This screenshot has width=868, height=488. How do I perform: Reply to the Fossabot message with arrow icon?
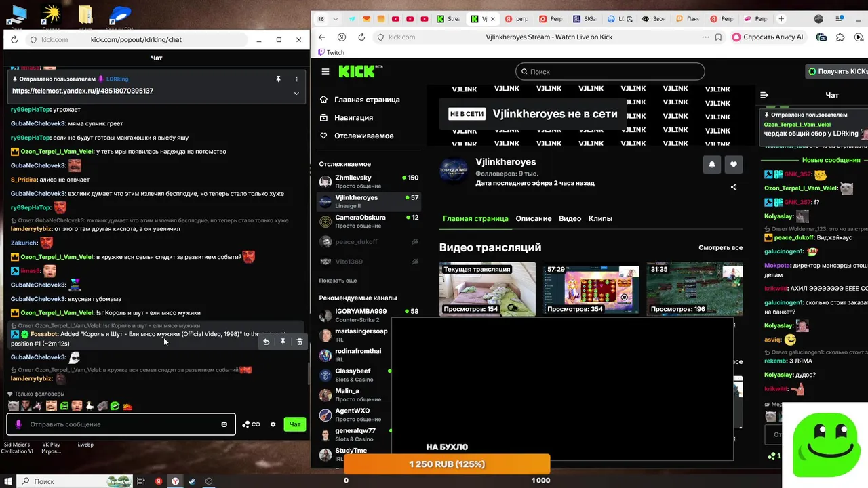(x=267, y=342)
